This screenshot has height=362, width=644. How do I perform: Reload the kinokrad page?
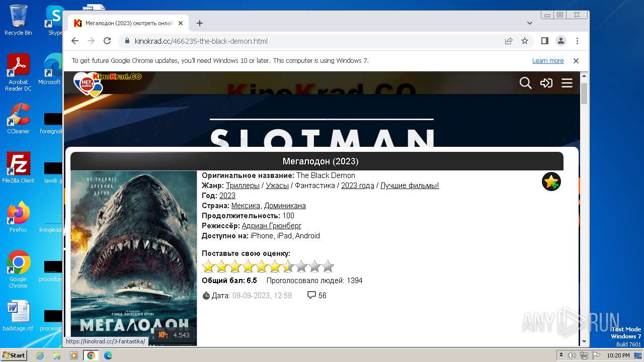tap(107, 41)
